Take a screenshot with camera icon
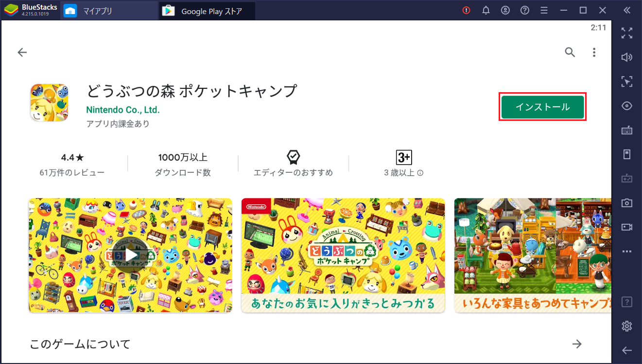Image resolution: width=642 pixels, height=364 pixels. click(x=627, y=203)
